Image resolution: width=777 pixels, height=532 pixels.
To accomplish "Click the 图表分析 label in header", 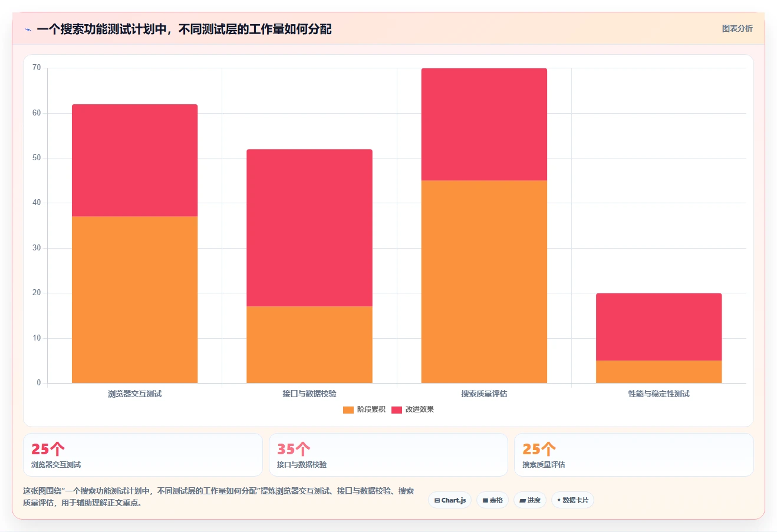I will 737,28.
